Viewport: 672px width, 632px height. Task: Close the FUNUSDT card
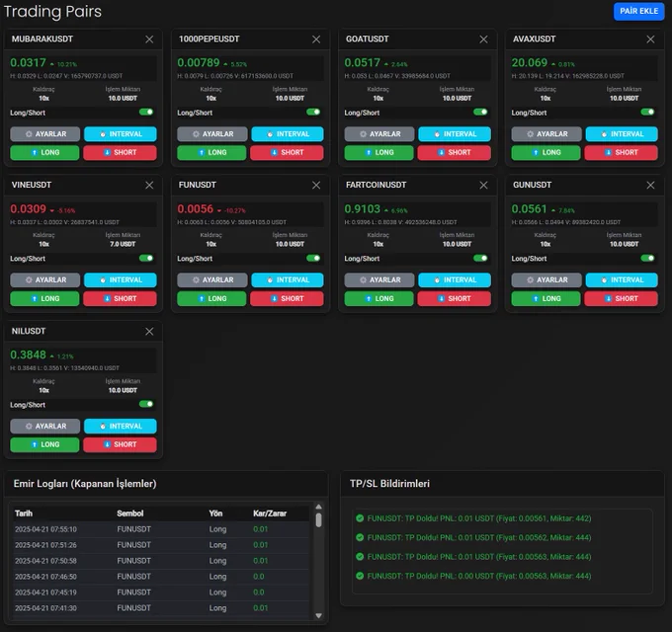(x=316, y=185)
